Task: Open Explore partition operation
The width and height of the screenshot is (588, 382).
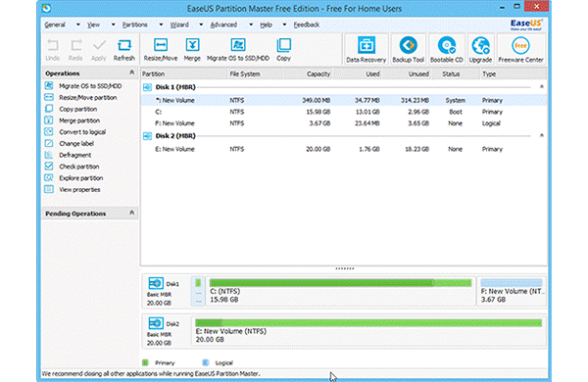Action: 73,178
